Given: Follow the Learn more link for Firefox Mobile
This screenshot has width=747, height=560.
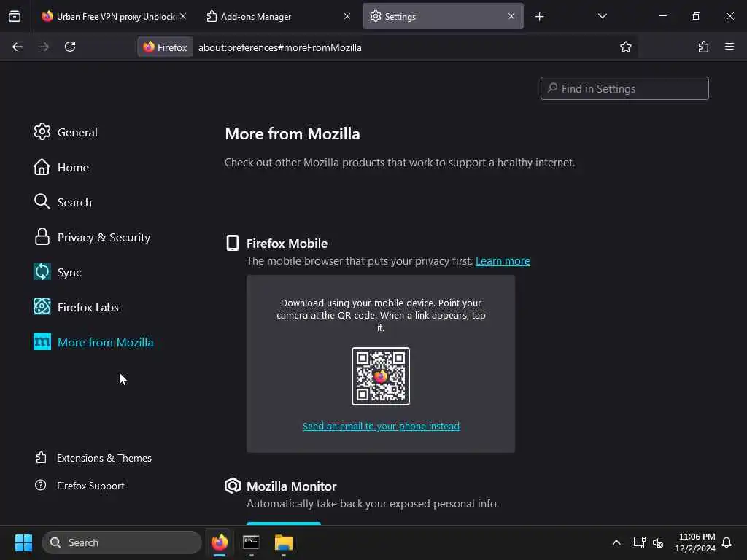Looking at the screenshot, I should tap(503, 261).
